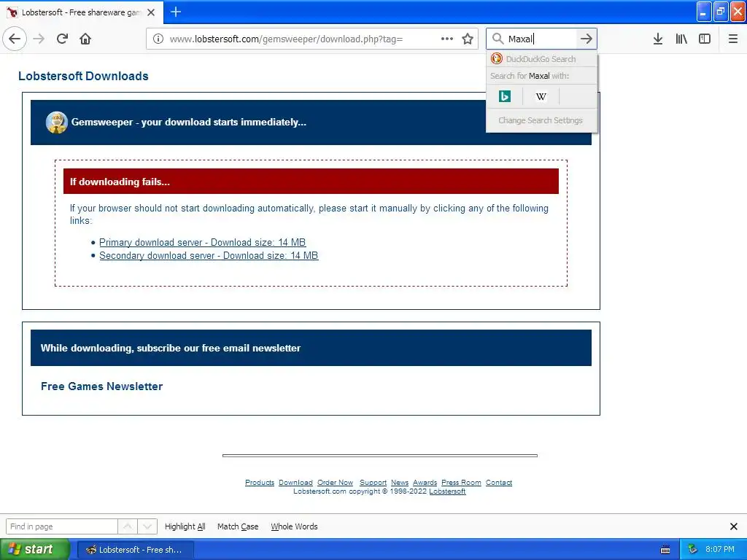Open the Windows Start menu
The width and height of the screenshot is (747, 560).
click(x=34, y=549)
